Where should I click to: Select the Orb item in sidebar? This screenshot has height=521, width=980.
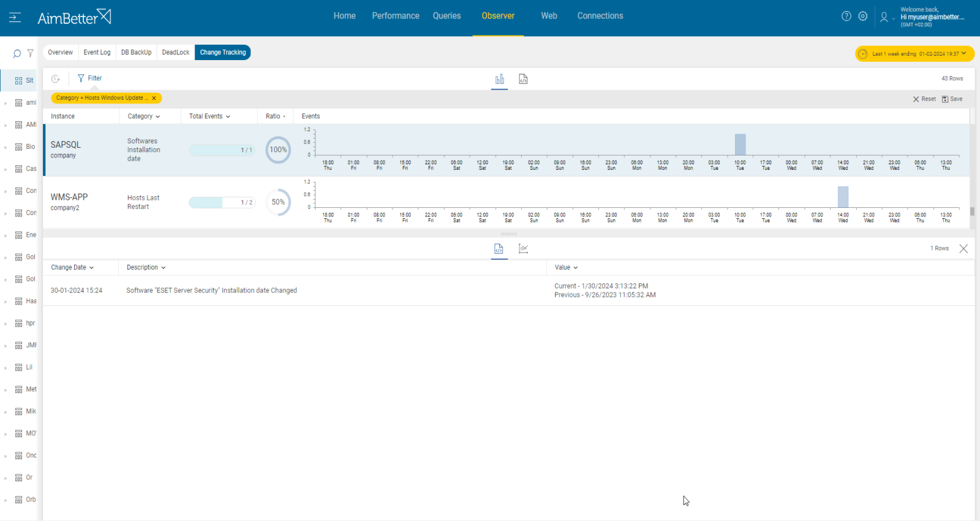26,500
